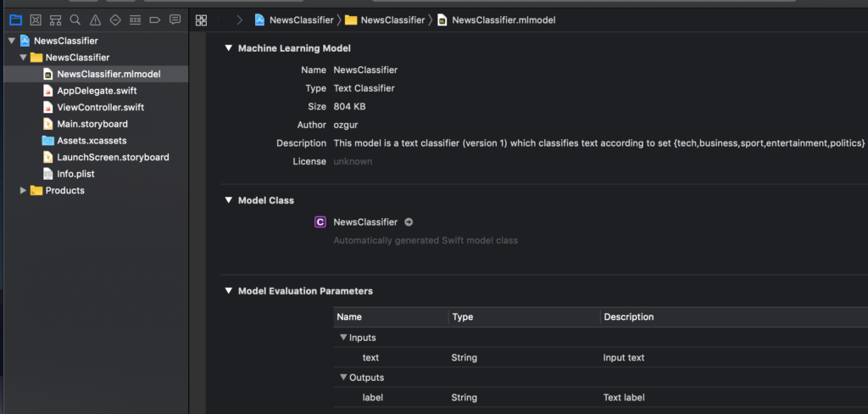
Task: Open the Symbol navigator hierarchy icon
Action: (x=55, y=20)
